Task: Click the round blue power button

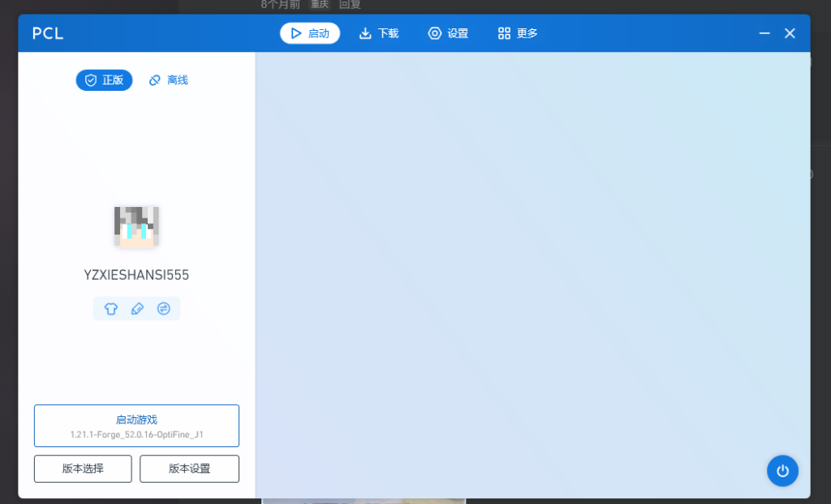Action: (783, 471)
